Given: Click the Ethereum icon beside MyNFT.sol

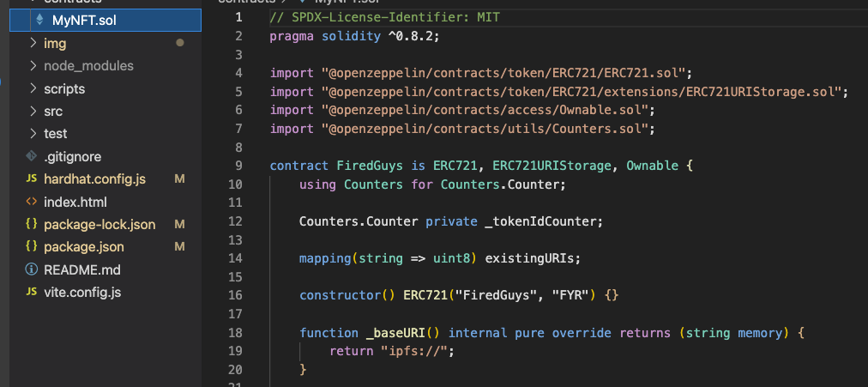Looking at the screenshot, I should [39, 20].
